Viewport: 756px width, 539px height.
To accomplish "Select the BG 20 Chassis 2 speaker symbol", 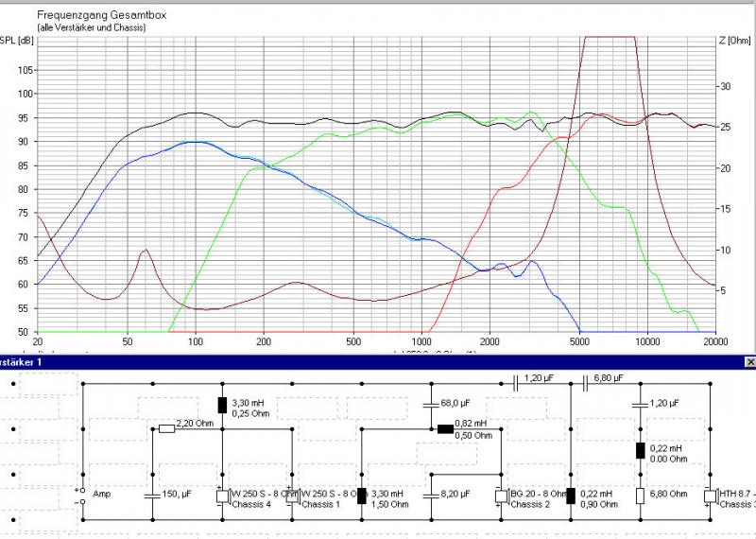I will (x=502, y=496).
